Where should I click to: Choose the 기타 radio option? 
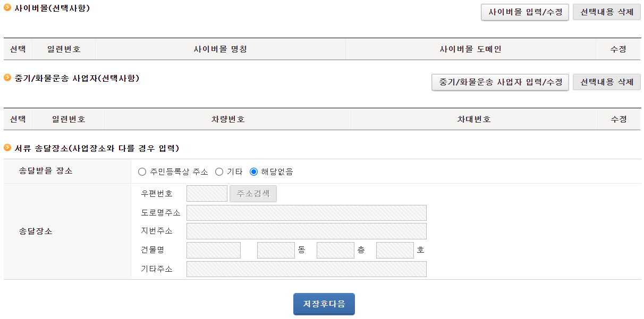219,171
